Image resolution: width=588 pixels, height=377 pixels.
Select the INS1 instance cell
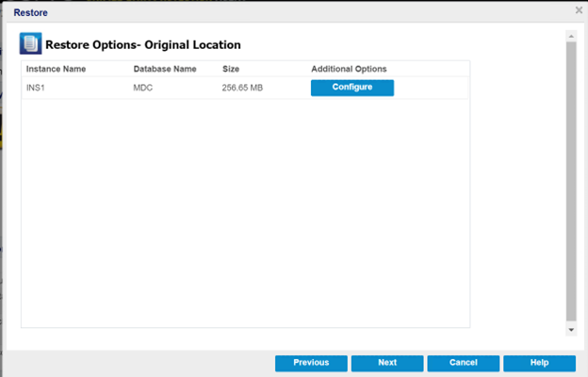point(37,88)
